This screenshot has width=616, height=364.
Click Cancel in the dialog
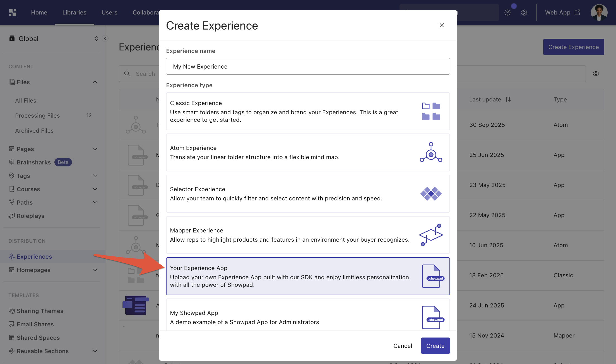[x=403, y=346]
